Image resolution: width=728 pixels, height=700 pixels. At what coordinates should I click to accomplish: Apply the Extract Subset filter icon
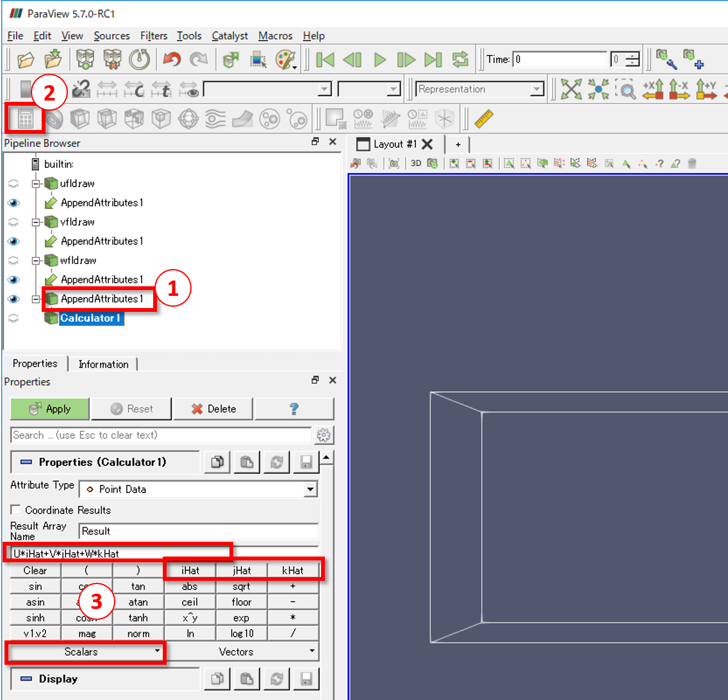tap(161, 119)
